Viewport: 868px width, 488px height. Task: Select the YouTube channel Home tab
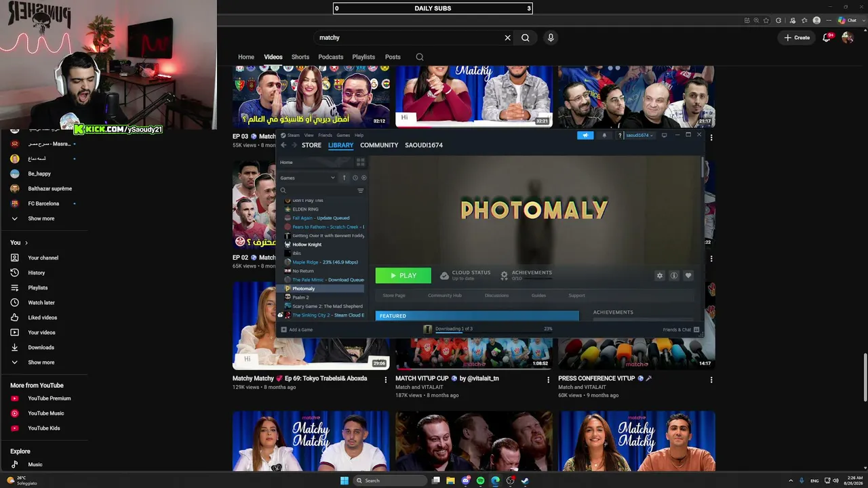[x=246, y=57]
